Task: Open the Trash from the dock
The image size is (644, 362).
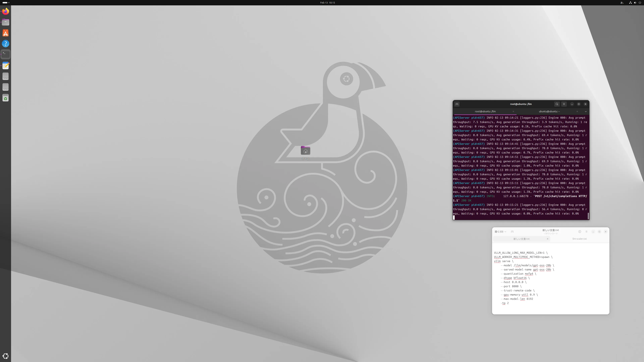Action: point(6,98)
